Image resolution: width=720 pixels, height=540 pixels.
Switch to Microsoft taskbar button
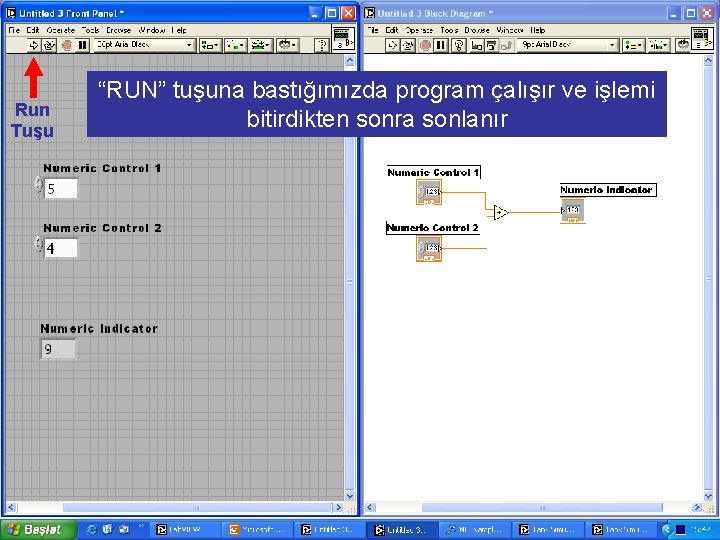tap(259, 530)
